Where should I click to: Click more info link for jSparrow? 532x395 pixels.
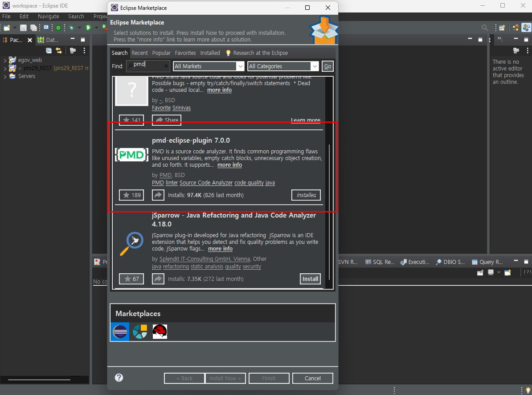[220, 249]
